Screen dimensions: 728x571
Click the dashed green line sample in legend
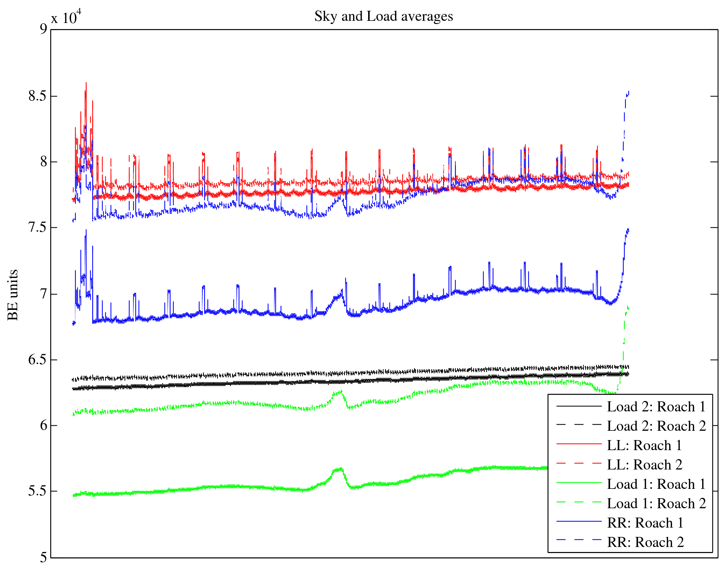point(579,502)
